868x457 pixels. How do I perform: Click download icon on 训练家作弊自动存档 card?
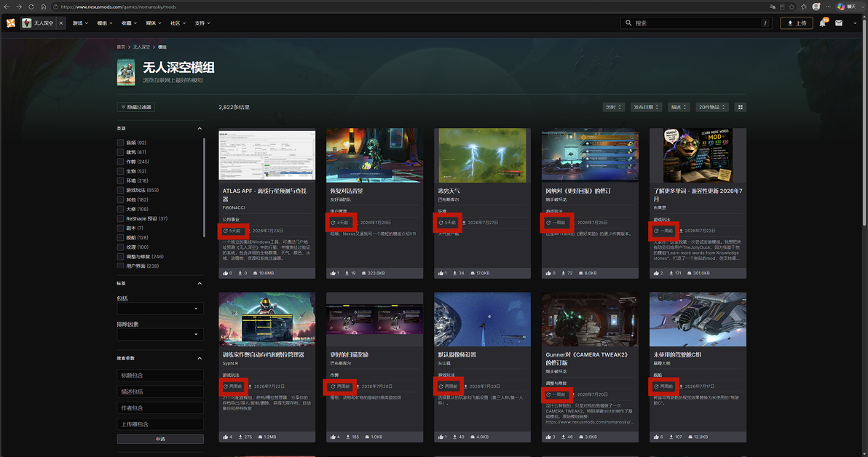coord(240,437)
